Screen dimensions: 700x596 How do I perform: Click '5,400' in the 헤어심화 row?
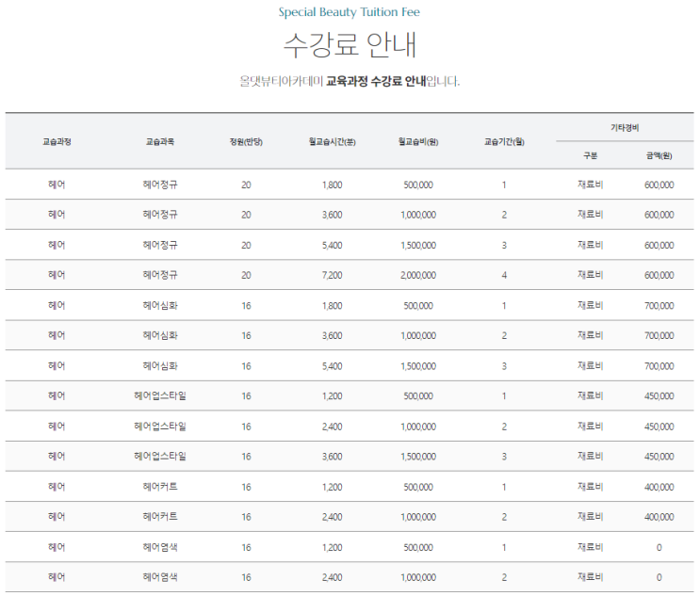click(333, 366)
